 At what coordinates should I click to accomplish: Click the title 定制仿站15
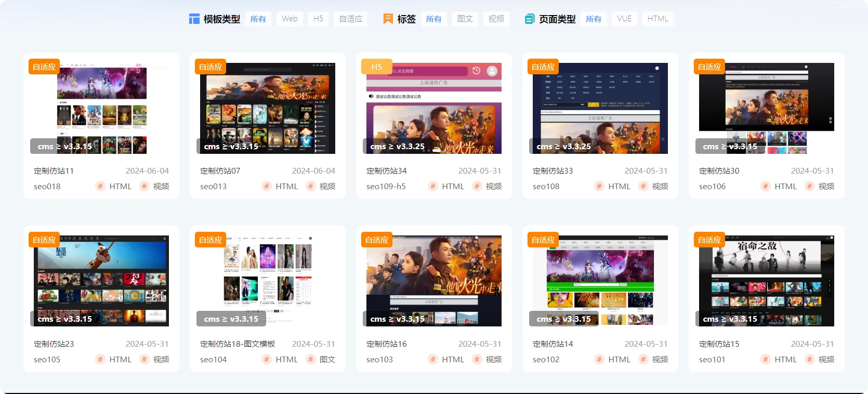click(x=719, y=344)
